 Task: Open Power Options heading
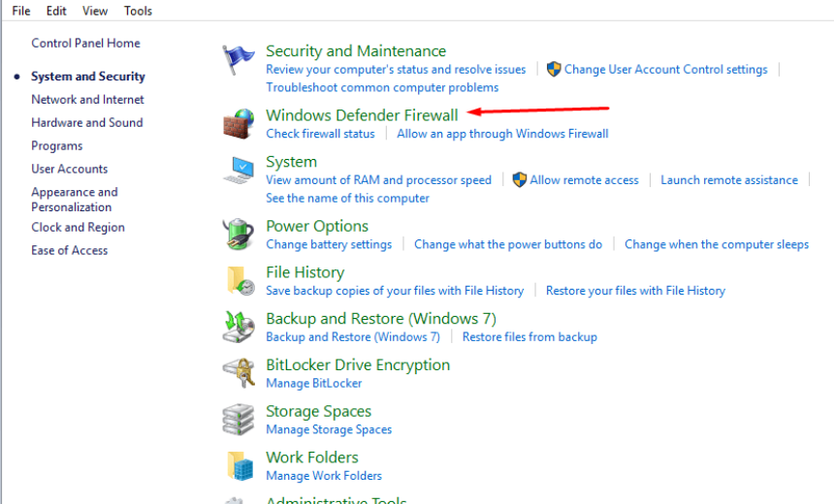point(317,226)
